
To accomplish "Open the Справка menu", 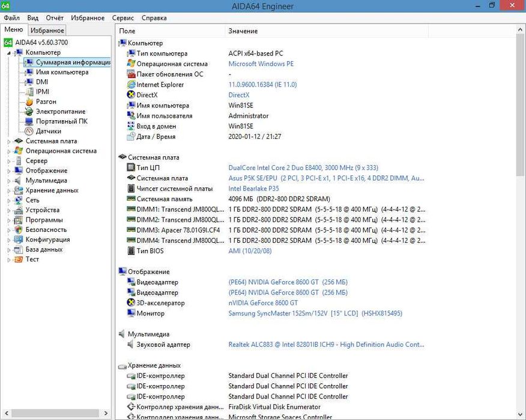I will pos(154,18).
